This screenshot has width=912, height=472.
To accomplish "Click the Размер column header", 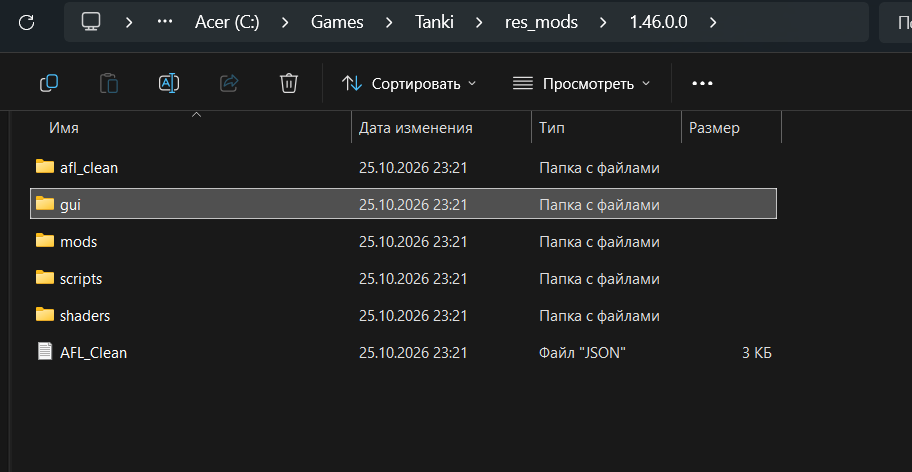I will click(731, 128).
